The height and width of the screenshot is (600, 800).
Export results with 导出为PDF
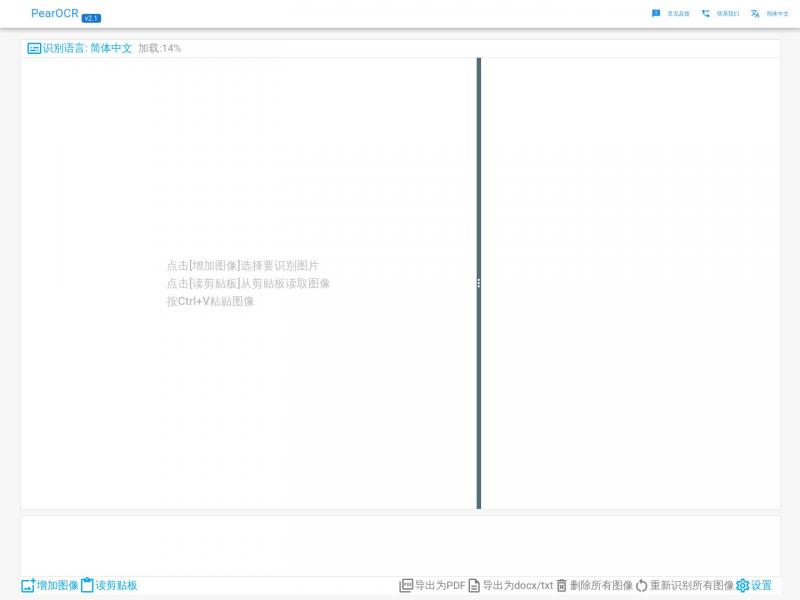click(x=432, y=585)
